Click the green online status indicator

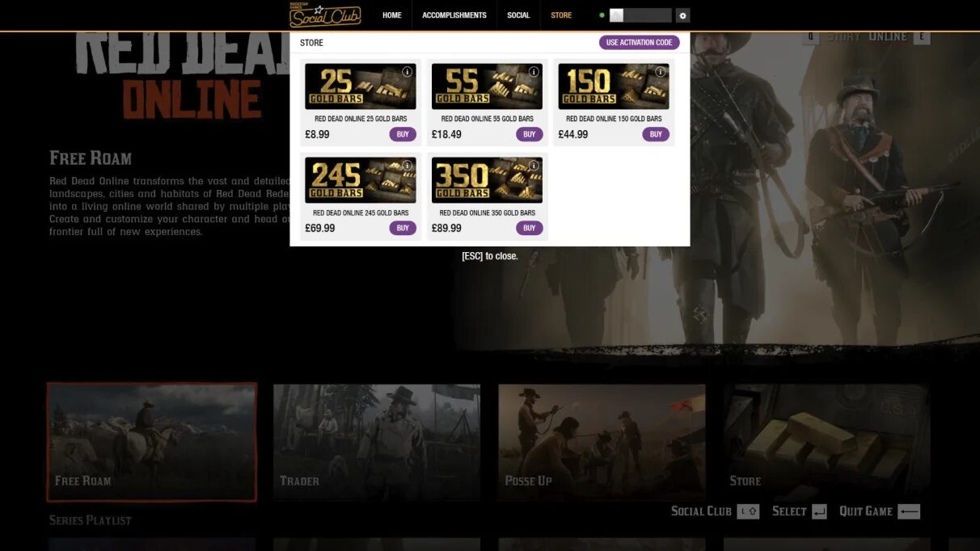click(601, 15)
